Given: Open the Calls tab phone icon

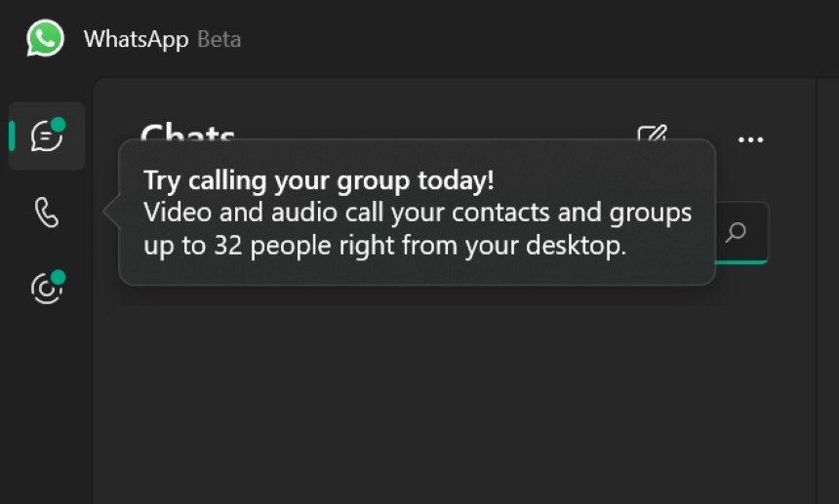Looking at the screenshot, I should [x=47, y=213].
